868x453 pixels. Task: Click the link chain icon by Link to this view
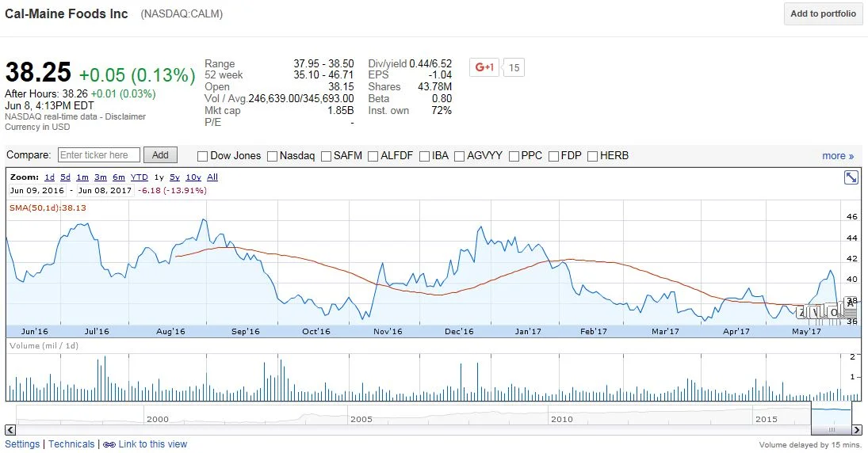(109, 445)
